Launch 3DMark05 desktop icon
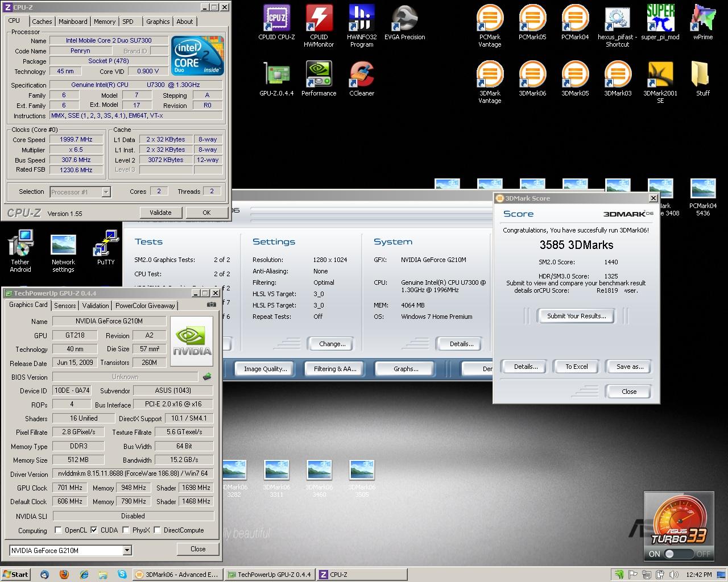 (x=575, y=79)
